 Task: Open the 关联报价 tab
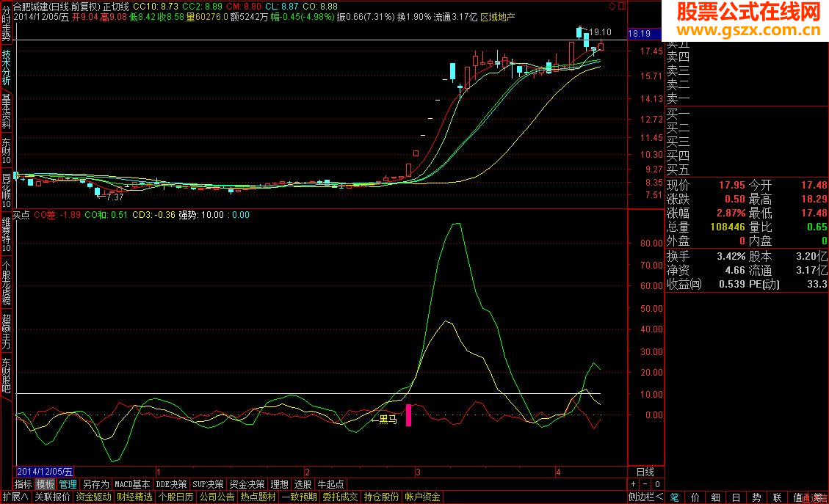(52, 497)
